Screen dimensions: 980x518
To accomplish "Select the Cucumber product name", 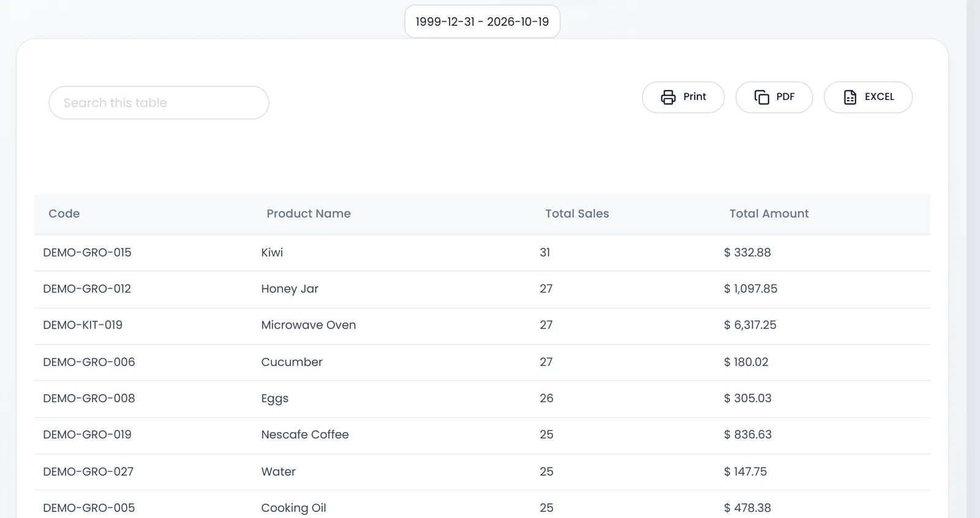I will pos(292,362).
